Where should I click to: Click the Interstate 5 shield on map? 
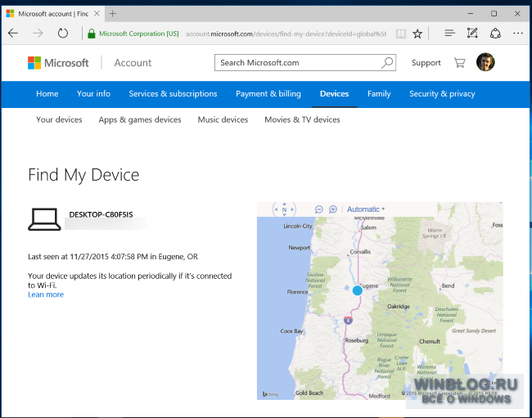pos(348,320)
